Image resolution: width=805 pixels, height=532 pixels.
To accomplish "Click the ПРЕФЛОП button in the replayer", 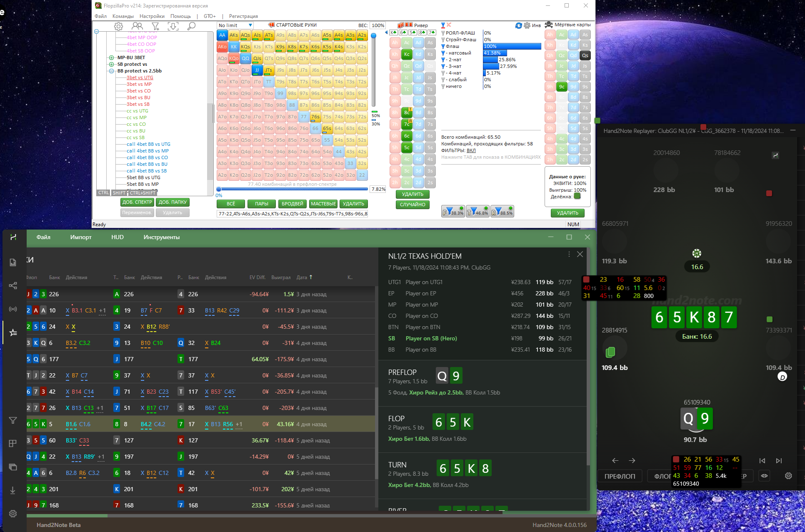I will [620, 476].
